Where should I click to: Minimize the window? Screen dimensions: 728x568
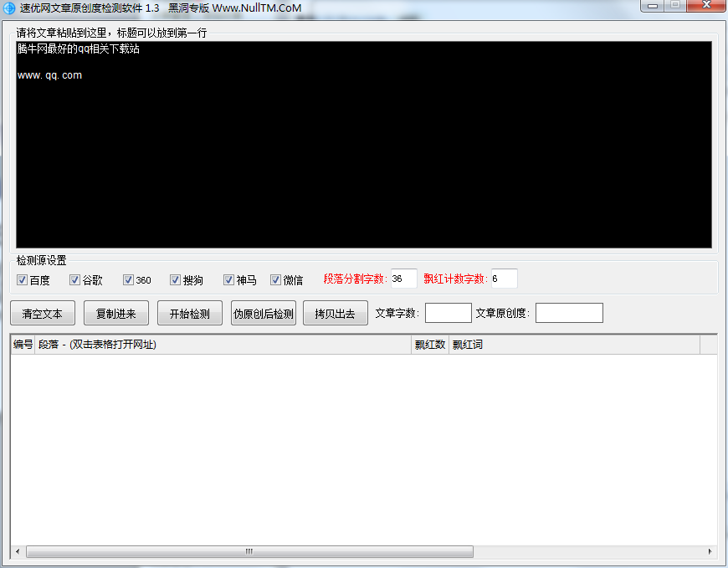coord(653,6)
